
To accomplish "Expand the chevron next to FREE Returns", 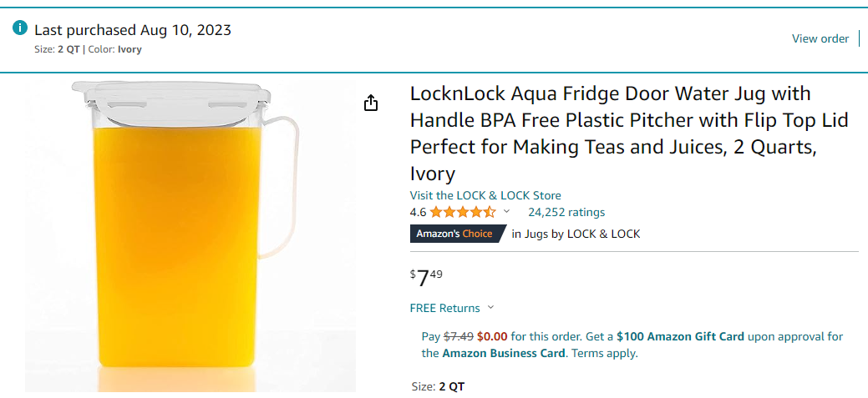I will coord(490,308).
